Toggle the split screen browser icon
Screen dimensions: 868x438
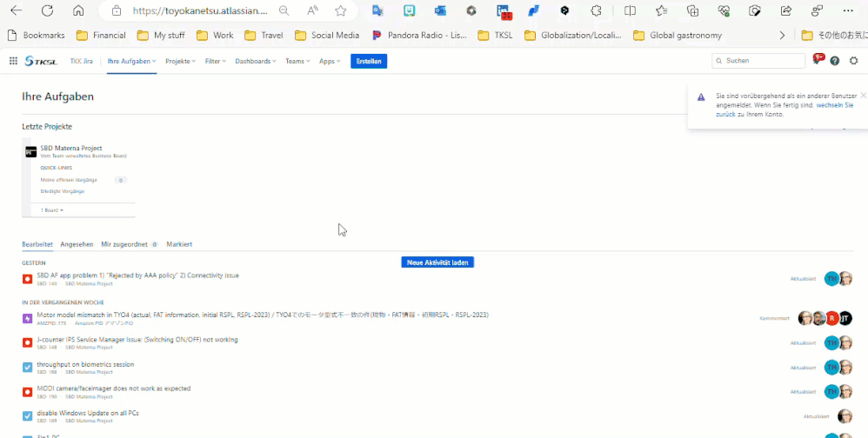click(630, 10)
